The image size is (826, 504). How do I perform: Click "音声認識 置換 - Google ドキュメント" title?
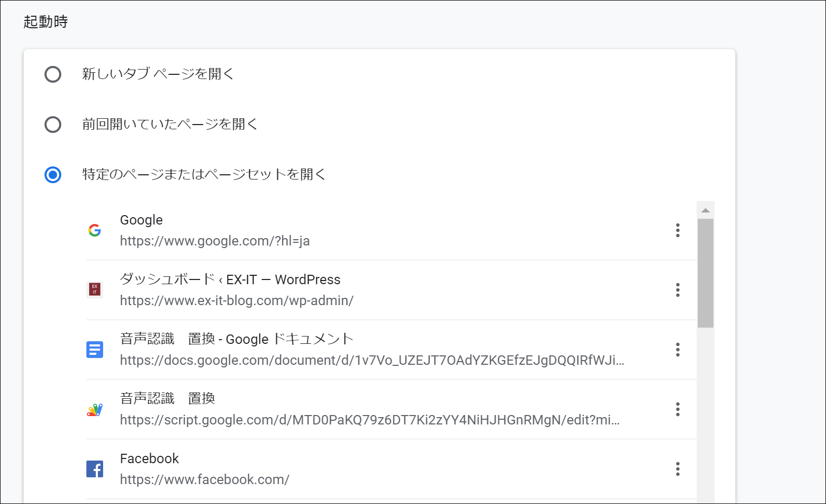[237, 339]
